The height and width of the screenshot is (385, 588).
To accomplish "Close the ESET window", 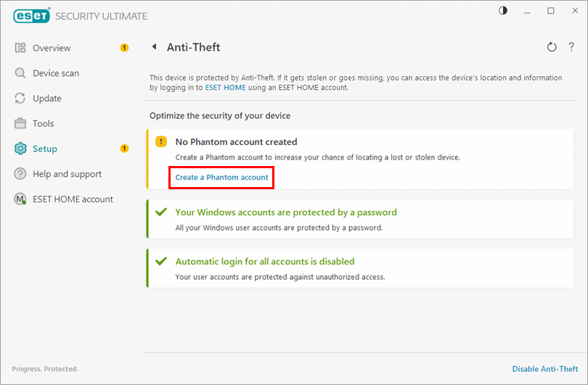I will (x=575, y=10).
